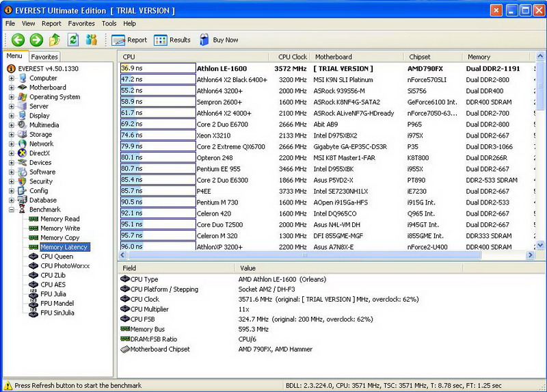Select the Security shield icon in the tree
Screen dimensions: 547x392
click(x=23, y=181)
